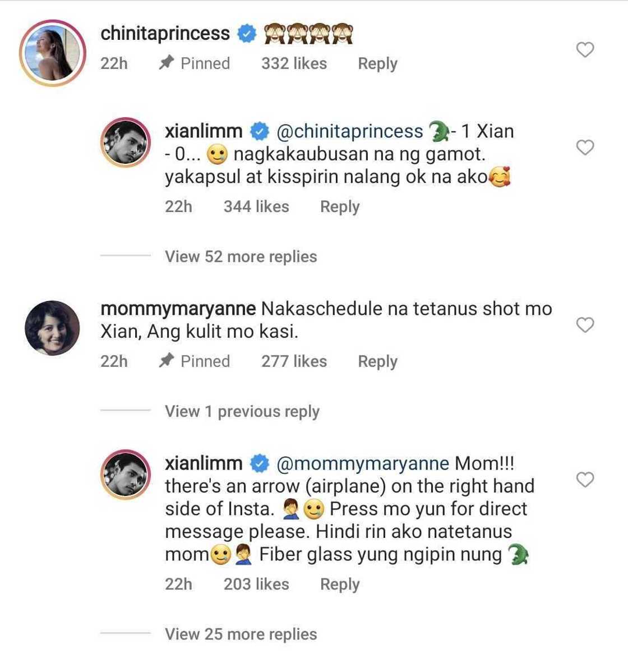
Task: Reply to chinitaprincess's pinned comment
Action: (377, 63)
